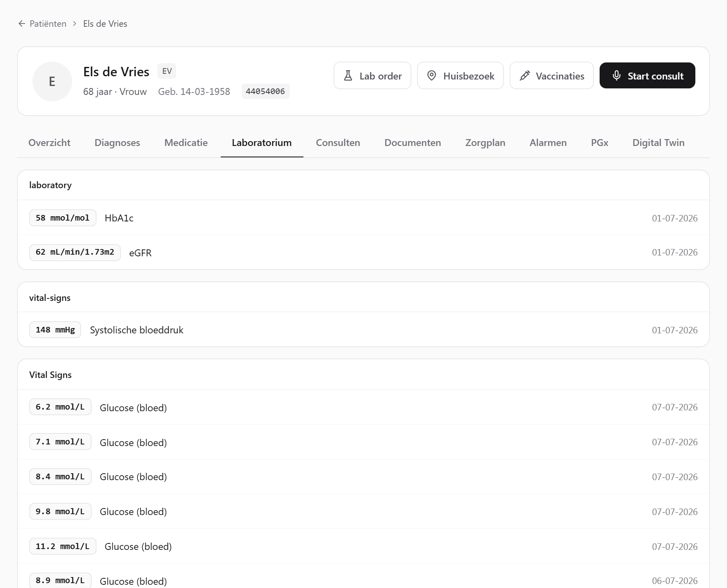The image size is (727, 588).
Task: Open the PGx tab
Action: [x=600, y=143]
